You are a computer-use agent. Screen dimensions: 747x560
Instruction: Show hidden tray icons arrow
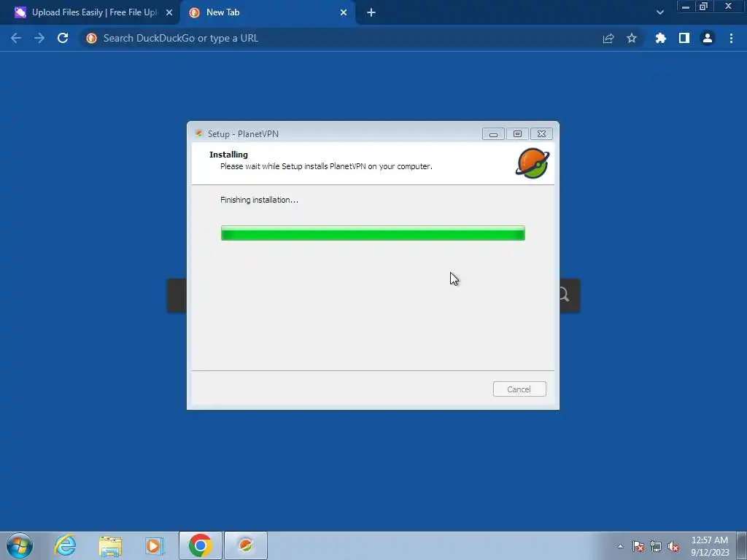point(620,546)
